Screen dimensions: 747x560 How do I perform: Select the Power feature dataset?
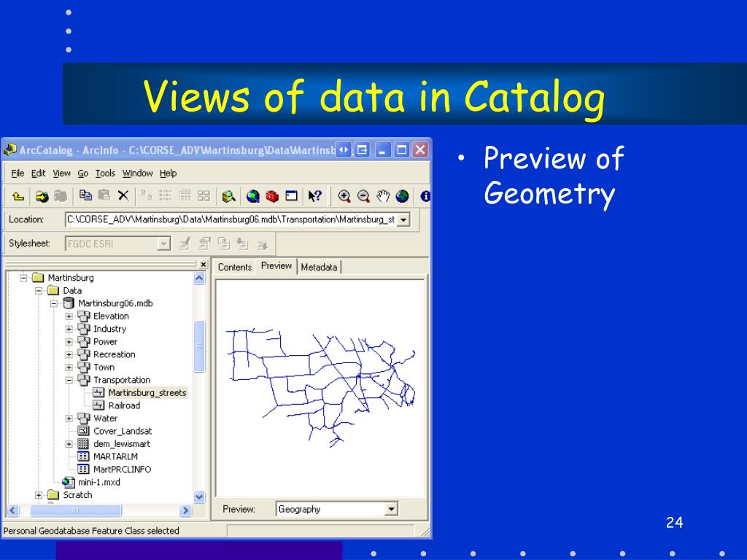coord(105,342)
